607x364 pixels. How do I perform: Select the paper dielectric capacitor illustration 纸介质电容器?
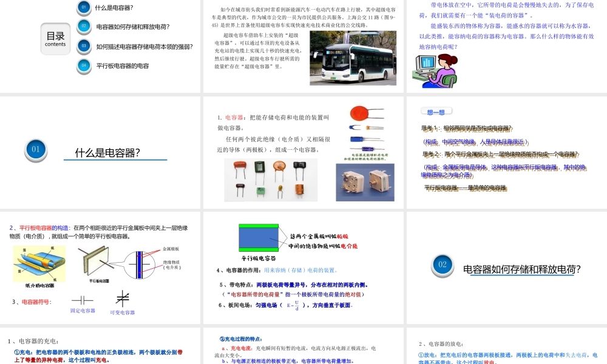pyautogui.click(x=39, y=264)
